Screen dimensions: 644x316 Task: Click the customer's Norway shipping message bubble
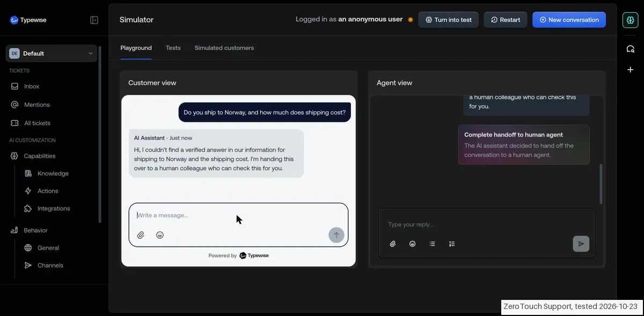(265, 113)
